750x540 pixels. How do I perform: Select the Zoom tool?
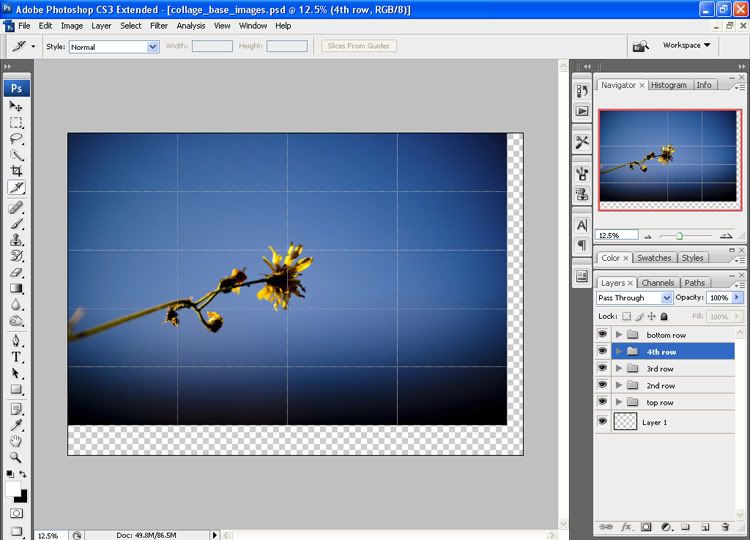(16, 457)
